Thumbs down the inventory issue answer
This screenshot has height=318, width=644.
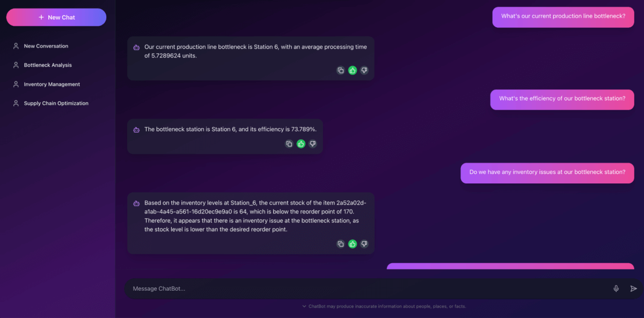tap(364, 244)
